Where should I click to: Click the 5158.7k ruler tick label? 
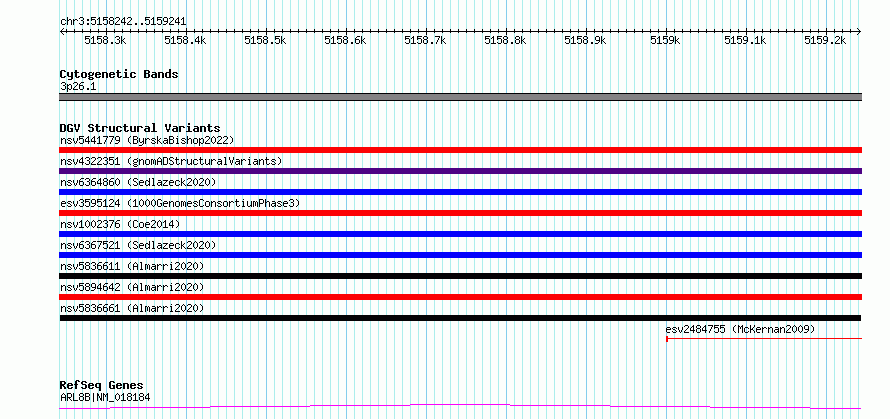click(425, 40)
